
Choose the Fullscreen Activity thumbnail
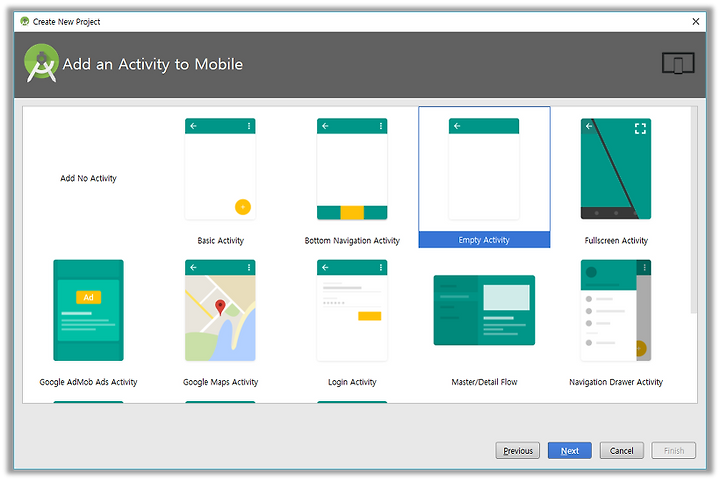point(616,169)
